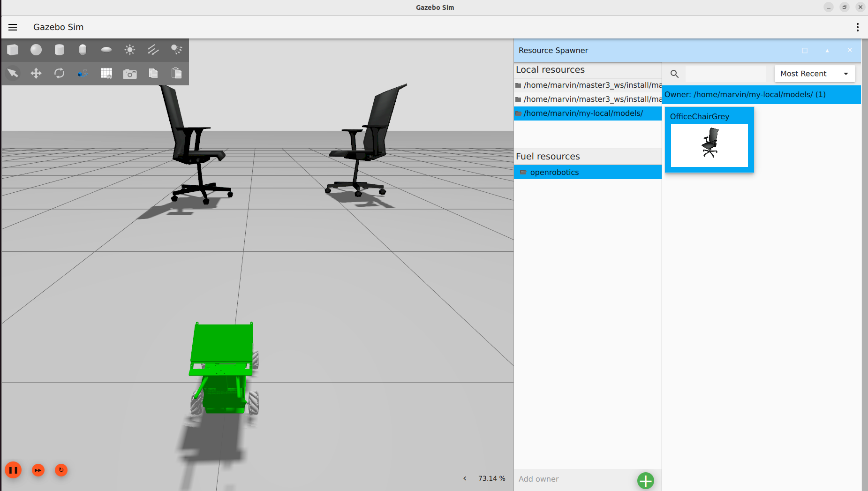
Task: Expand real time factor stats arrow
Action: point(465,478)
